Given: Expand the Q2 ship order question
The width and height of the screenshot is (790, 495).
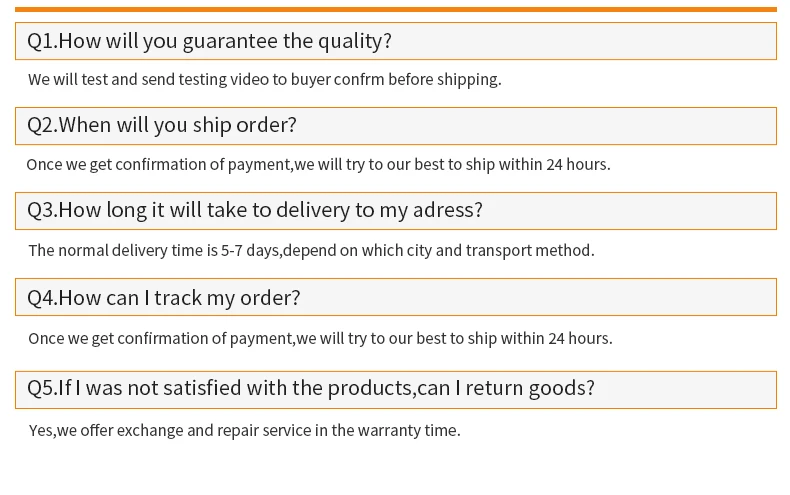Looking at the screenshot, I should (396, 126).
